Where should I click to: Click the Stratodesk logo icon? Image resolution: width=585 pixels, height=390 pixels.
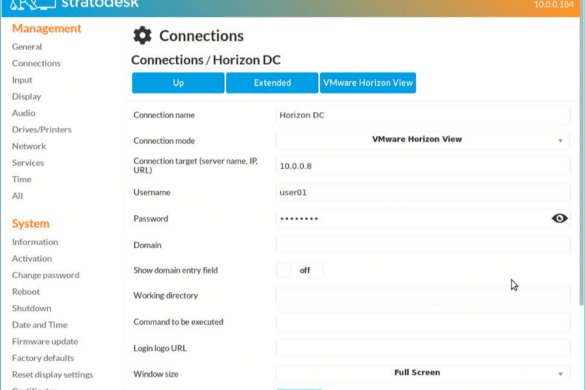[x=33, y=4]
